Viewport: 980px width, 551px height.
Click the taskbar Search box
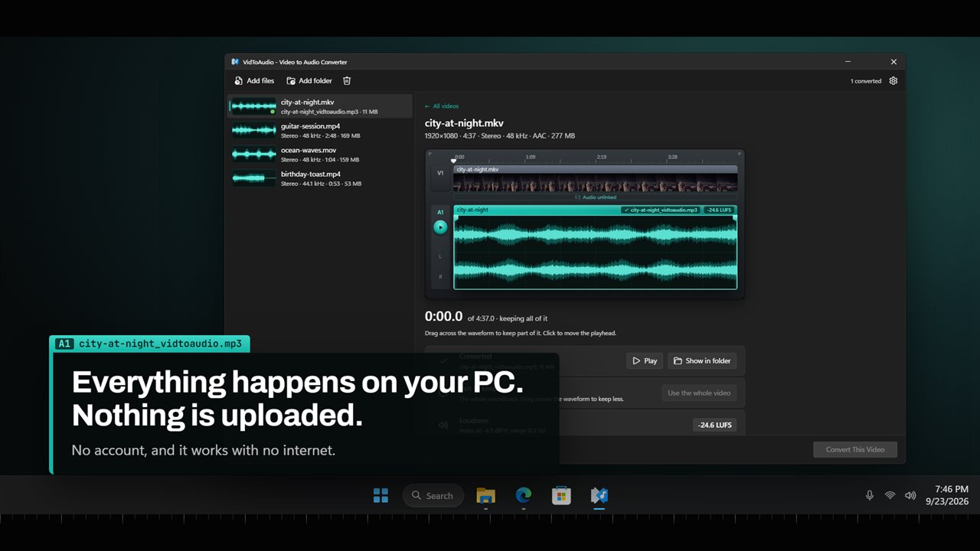coord(433,496)
